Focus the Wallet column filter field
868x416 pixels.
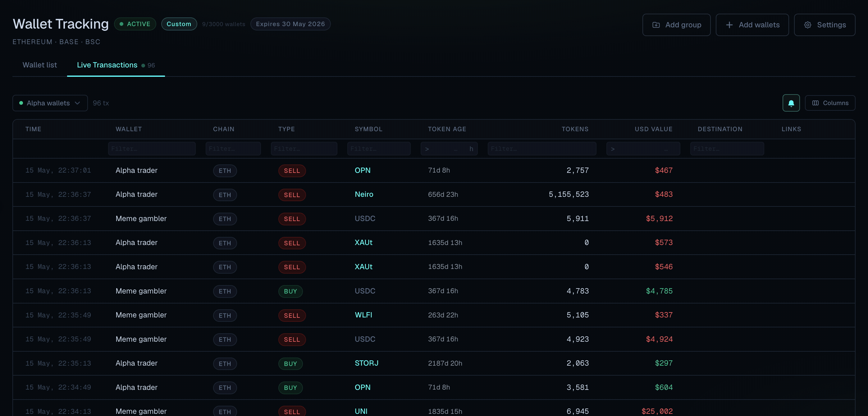pyautogui.click(x=152, y=149)
